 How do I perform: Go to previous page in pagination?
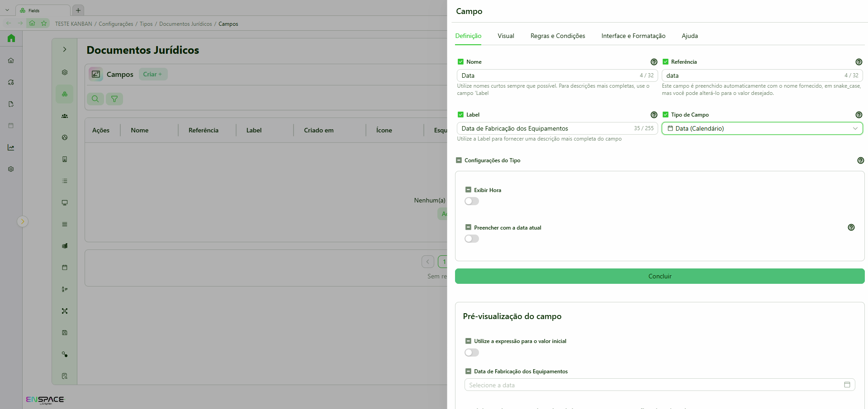pyautogui.click(x=428, y=262)
